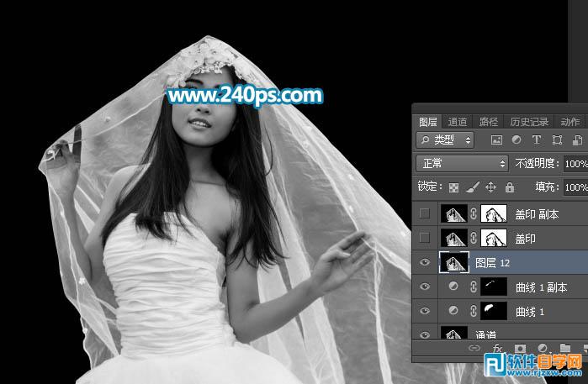Lock transparent pixels checkerboard icon
This screenshot has height=384, width=588.
[x=453, y=187]
